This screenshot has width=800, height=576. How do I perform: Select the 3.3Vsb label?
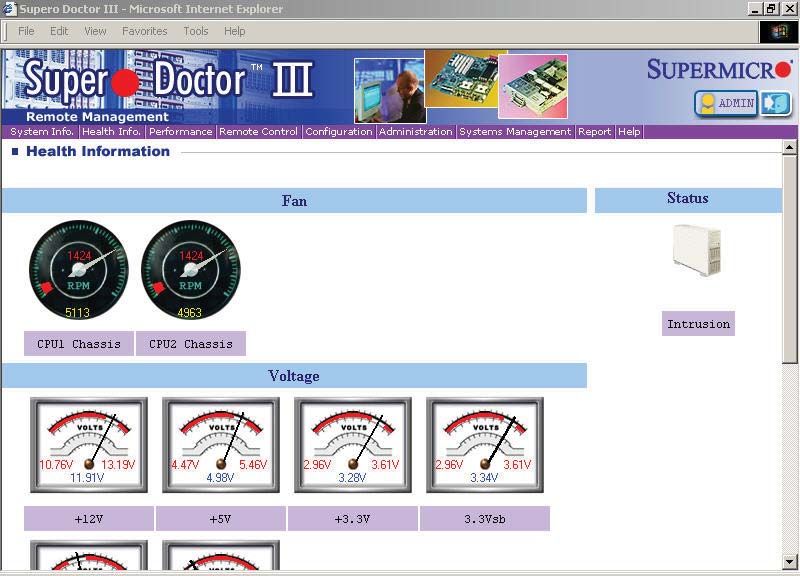485,519
